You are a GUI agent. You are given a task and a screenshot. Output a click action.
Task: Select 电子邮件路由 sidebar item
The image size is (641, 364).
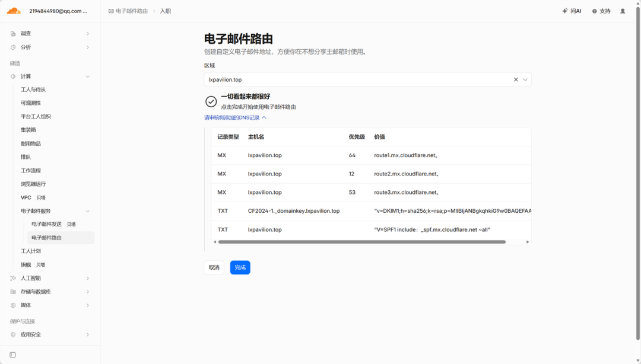tap(61, 238)
